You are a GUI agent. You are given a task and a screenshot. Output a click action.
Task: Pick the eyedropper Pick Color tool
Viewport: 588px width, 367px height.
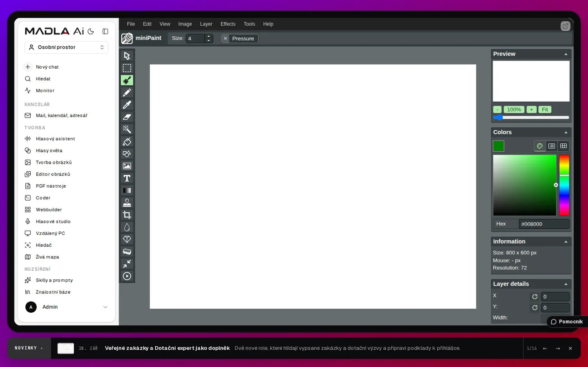[x=127, y=104]
